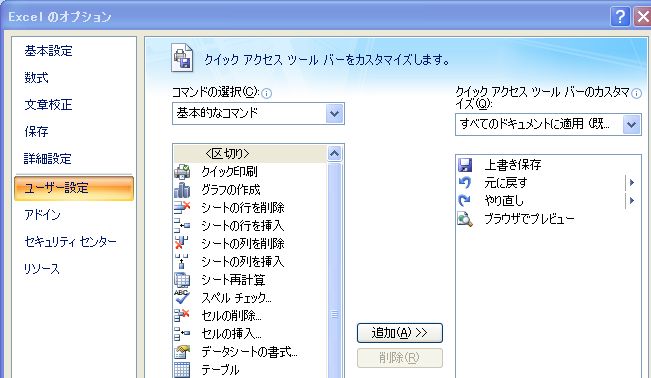Select やり直し text in toolbar list

pyautogui.click(x=504, y=201)
